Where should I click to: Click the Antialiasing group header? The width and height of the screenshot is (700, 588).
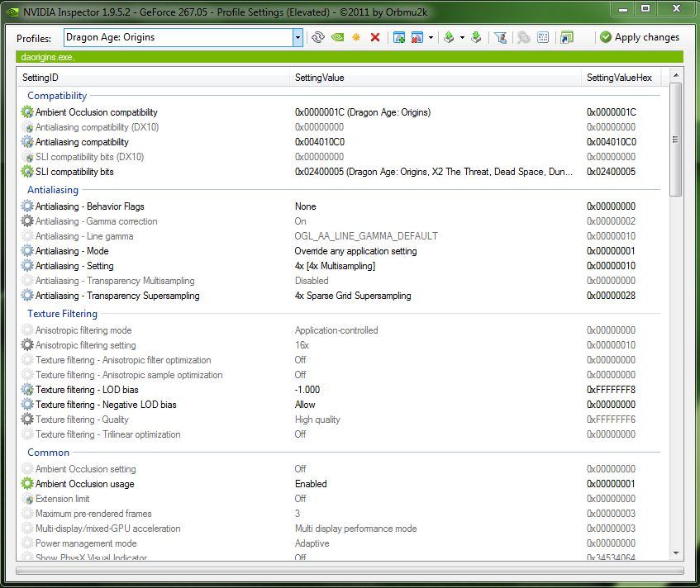pos(53,190)
